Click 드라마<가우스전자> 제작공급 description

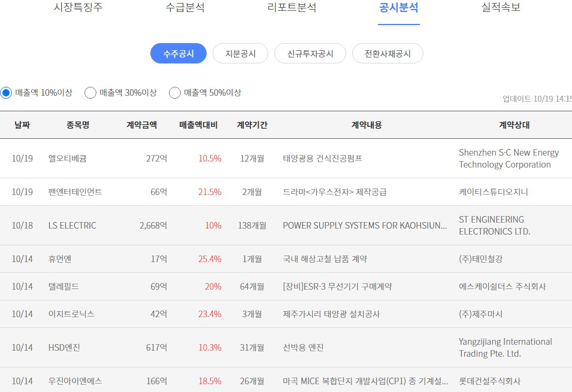(x=335, y=192)
